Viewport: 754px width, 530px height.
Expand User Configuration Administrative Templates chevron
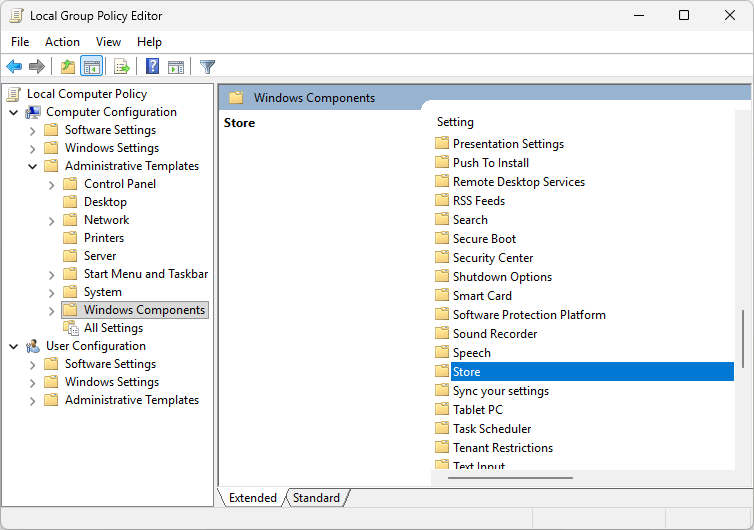tap(32, 401)
